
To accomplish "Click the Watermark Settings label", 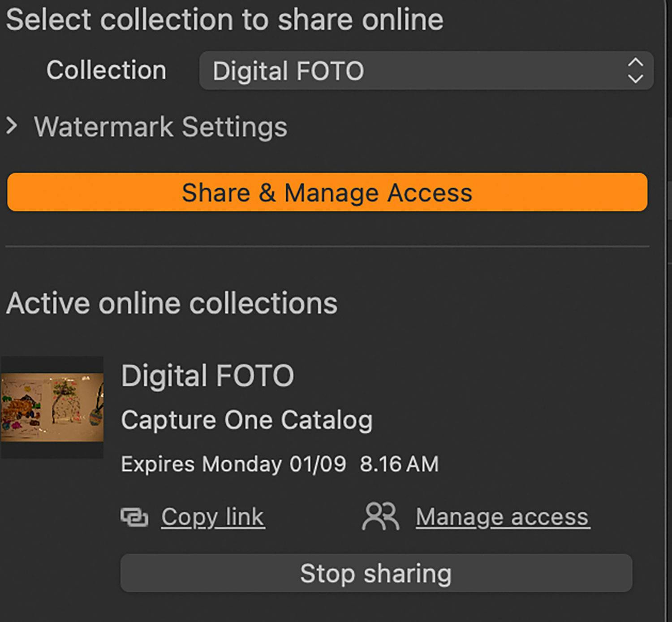I will (x=160, y=127).
